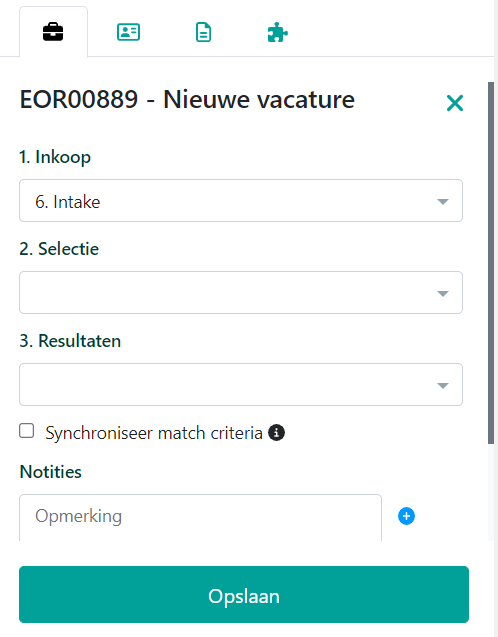Open the empty Resultaten dropdown
The image size is (498, 637).
241,384
